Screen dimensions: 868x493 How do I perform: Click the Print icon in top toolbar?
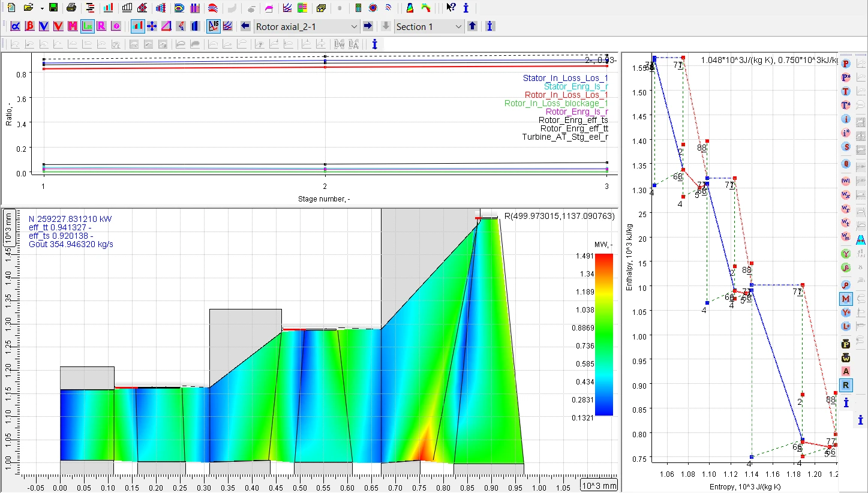click(71, 8)
